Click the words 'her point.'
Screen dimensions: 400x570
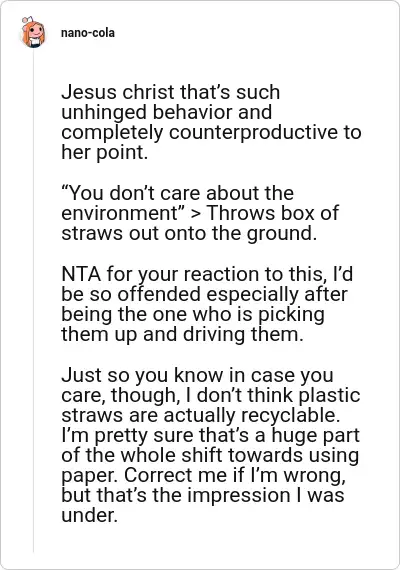104,152
